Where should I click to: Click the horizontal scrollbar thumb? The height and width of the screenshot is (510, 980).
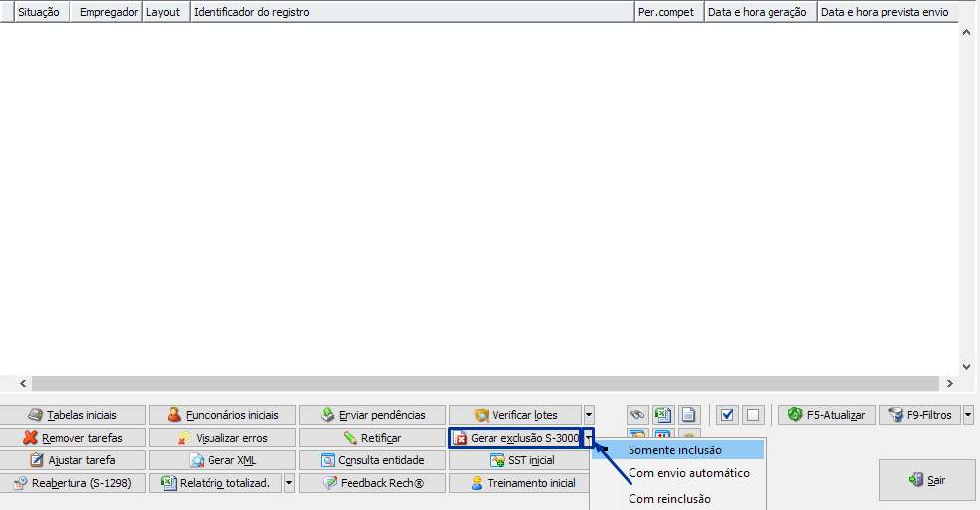point(485,383)
